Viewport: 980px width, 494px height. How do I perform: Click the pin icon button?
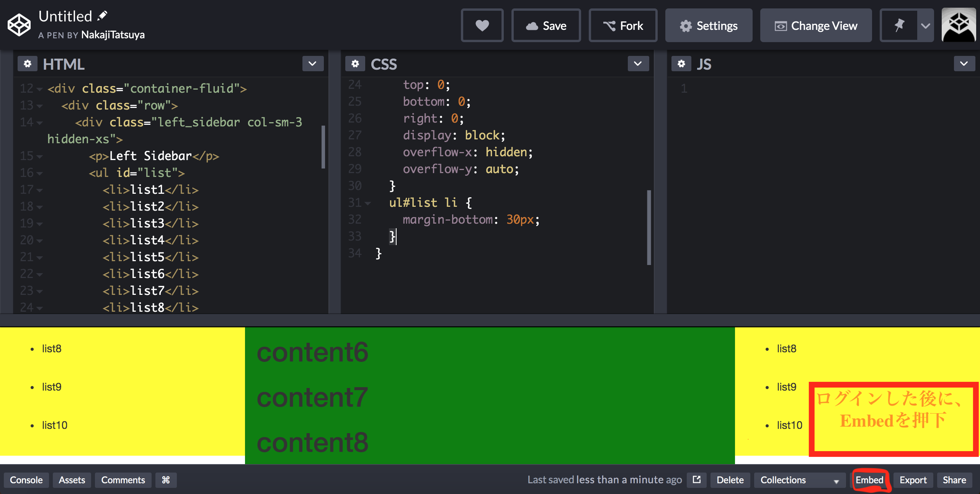pos(899,26)
